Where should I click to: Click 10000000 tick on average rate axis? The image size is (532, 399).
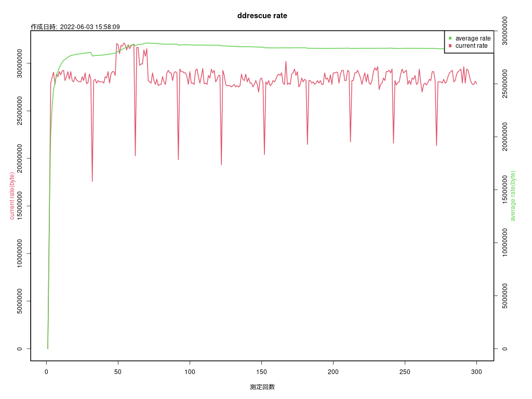505,243
